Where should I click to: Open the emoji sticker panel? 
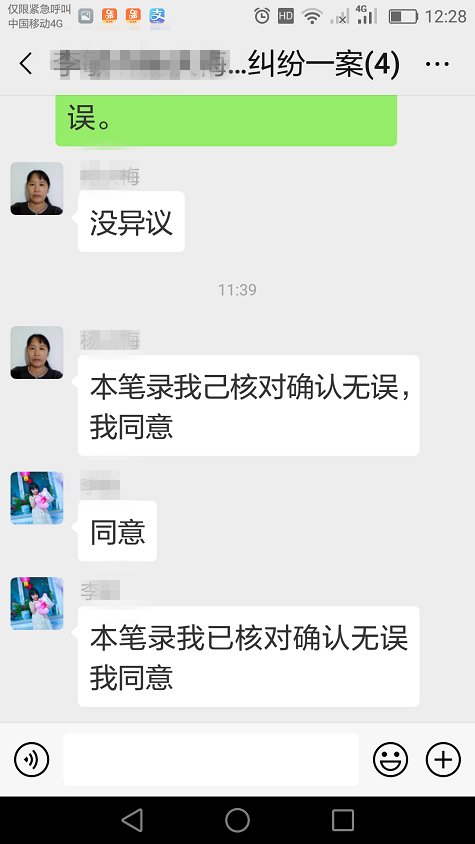[390, 759]
